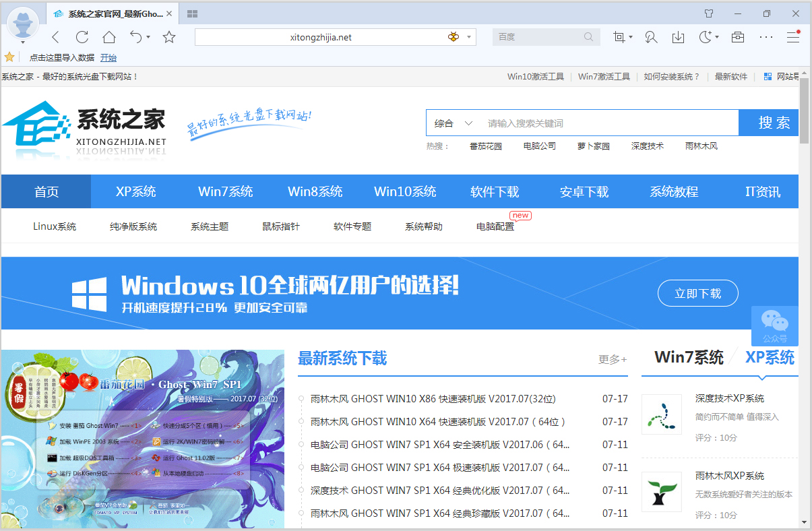
Task: Close the 系统之家官网 browser tab
Action: [x=168, y=13]
